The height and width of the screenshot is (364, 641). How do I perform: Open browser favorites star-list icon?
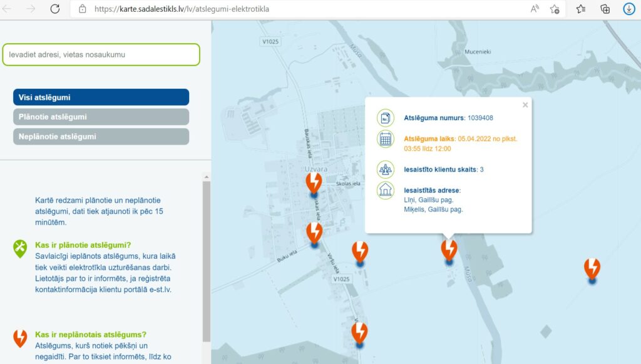click(x=581, y=9)
